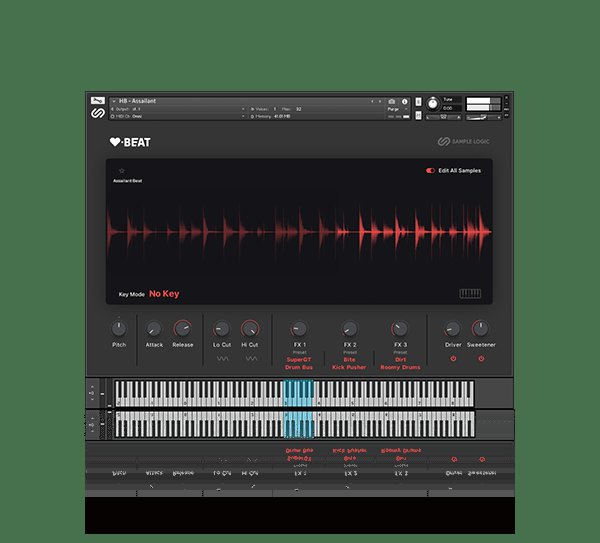Shift the keyboard octave up

[92, 386]
